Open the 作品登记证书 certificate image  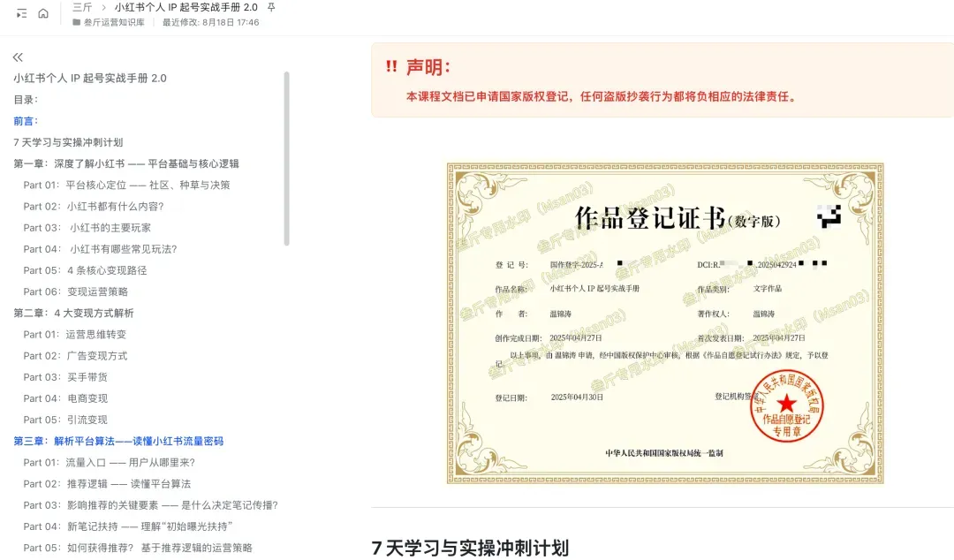pyautogui.click(x=664, y=322)
